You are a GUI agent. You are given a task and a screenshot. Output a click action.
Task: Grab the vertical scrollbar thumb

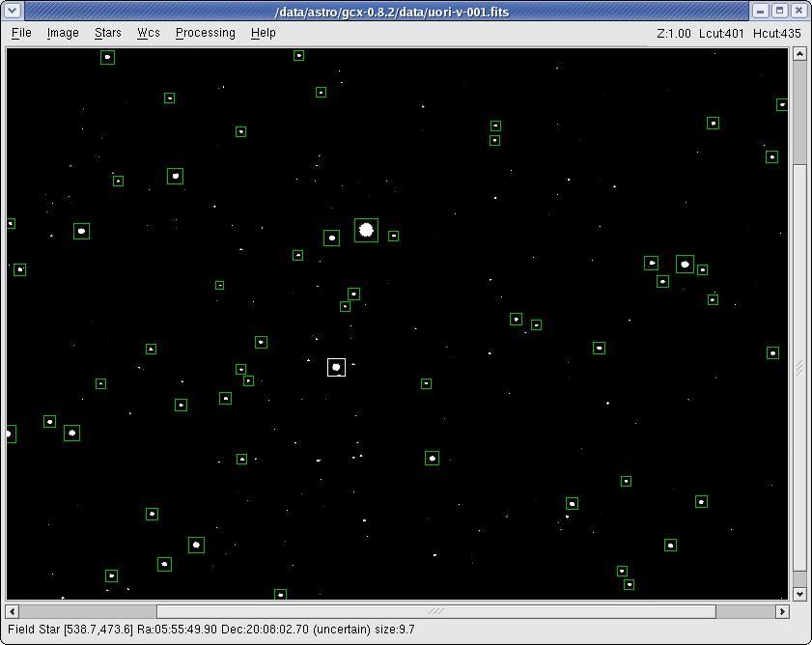pos(798,367)
